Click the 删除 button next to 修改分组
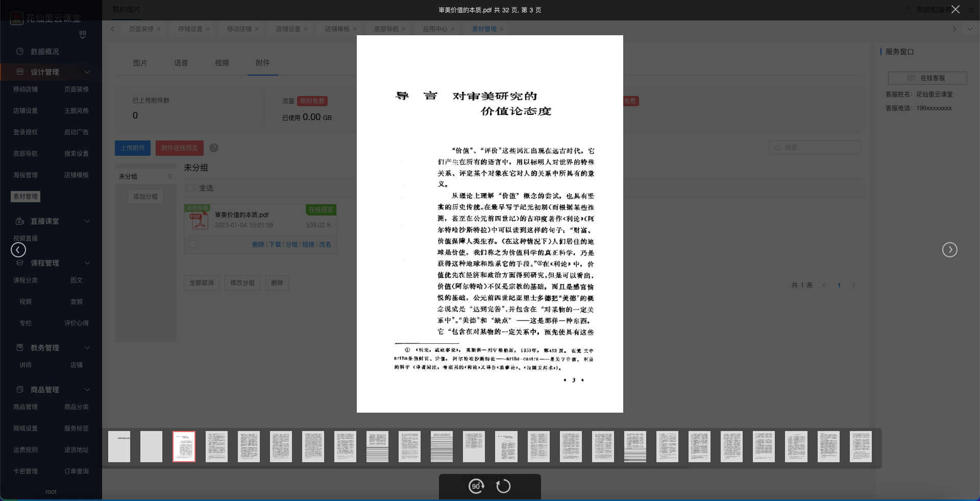 (x=277, y=283)
